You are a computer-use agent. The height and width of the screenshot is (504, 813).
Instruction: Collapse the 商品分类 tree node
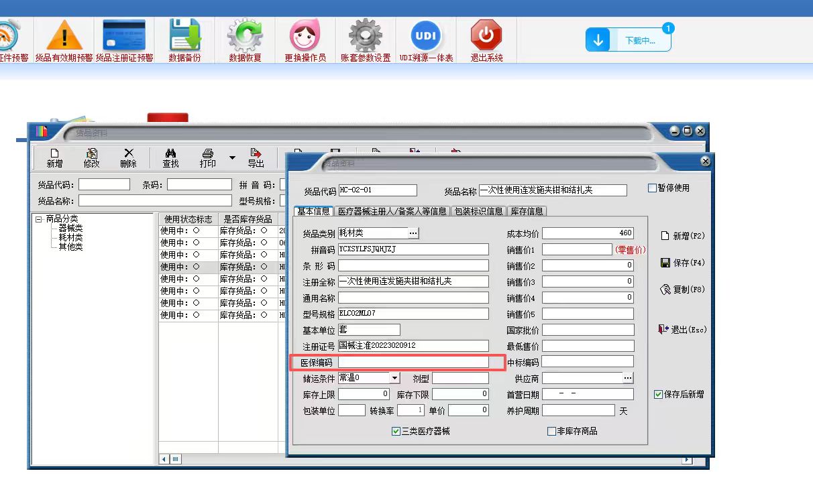40,219
